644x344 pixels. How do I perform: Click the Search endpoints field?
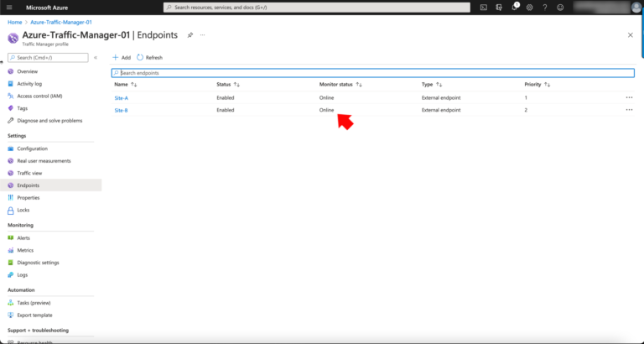pos(373,73)
